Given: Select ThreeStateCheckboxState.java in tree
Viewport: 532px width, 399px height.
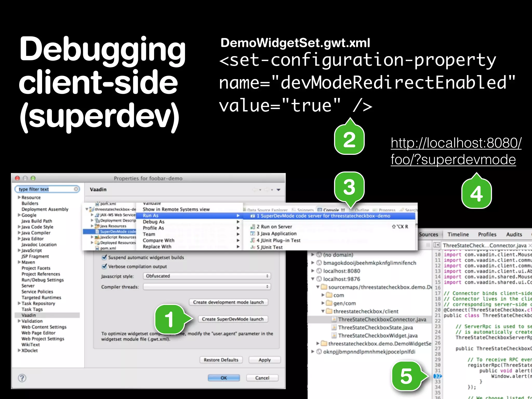Looking at the screenshot, I should tap(375, 328).
